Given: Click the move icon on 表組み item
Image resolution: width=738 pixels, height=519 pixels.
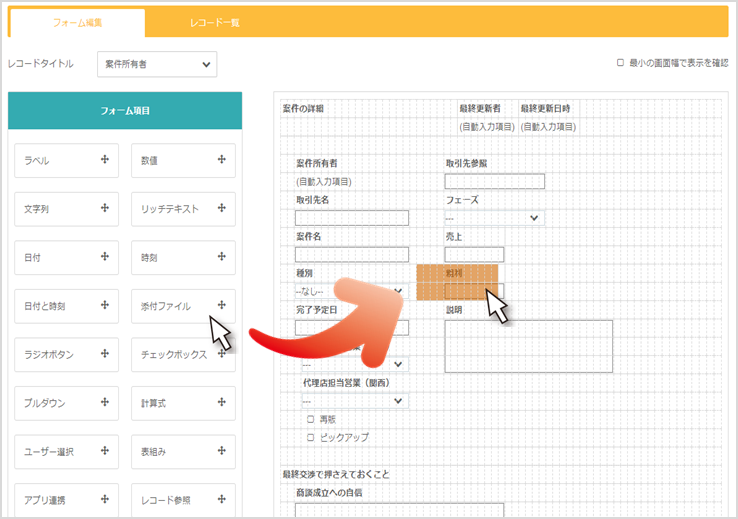Looking at the screenshot, I should (x=222, y=451).
